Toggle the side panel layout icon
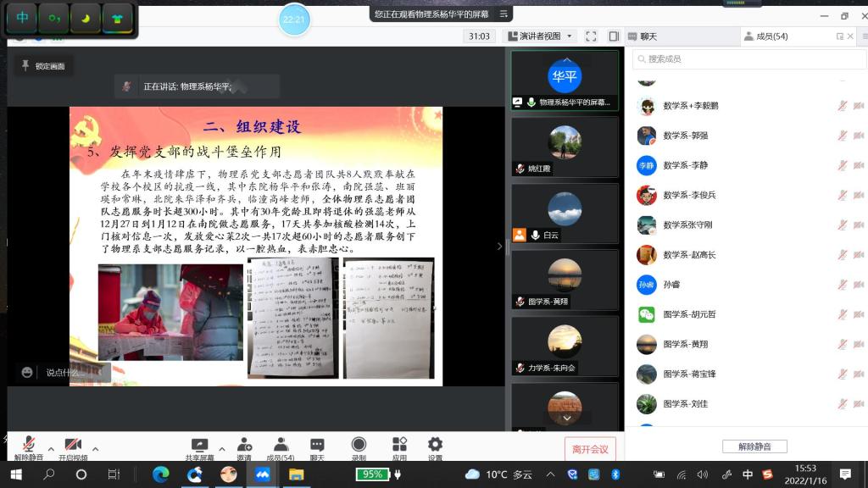 tap(611, 36)
